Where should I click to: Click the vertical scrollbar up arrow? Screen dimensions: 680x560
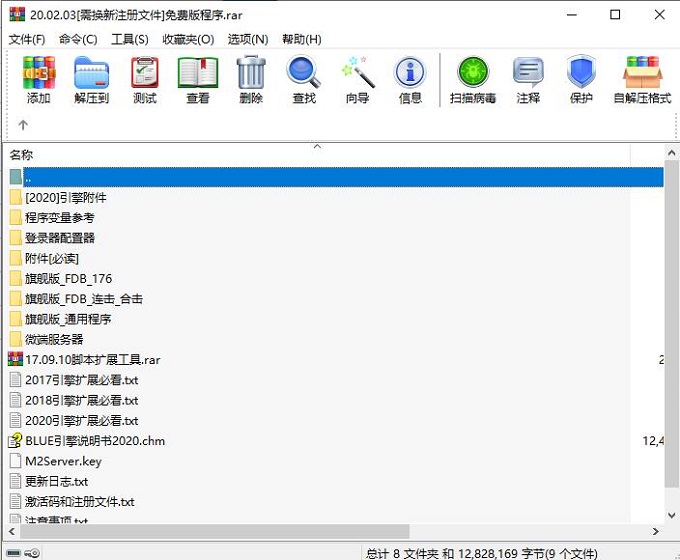[671, 153]
